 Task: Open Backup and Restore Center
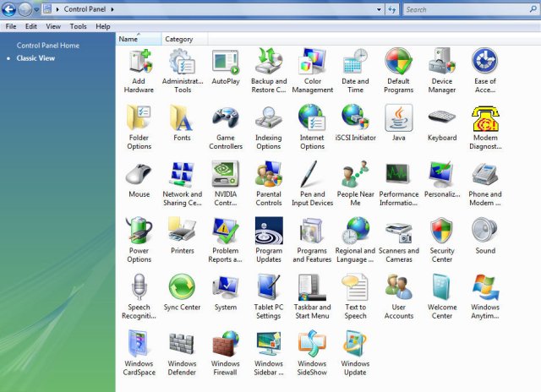tap(269, 71)
